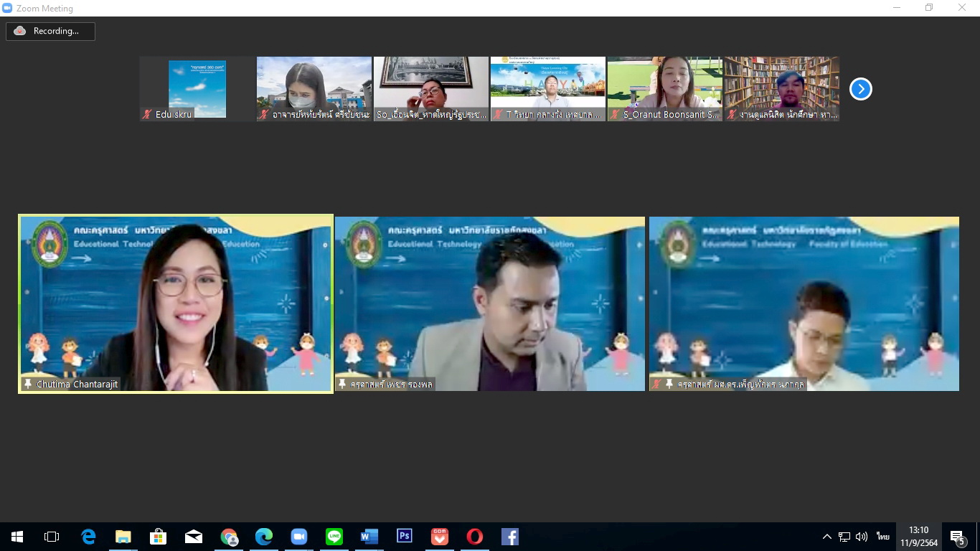Image resolution: width=980 pixels, height=551 pixels.
Task: Click the ครุศาสตร์ ผศ.ดร.เพ็ญพักตร name label
Action: click(741, 384)
